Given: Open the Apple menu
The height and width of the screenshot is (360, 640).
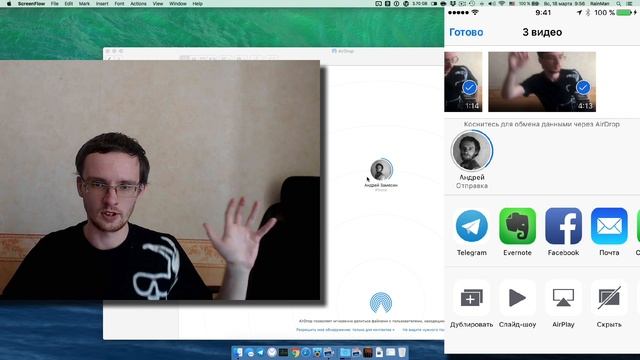Looking at the screenshot, I should point(9,3).
